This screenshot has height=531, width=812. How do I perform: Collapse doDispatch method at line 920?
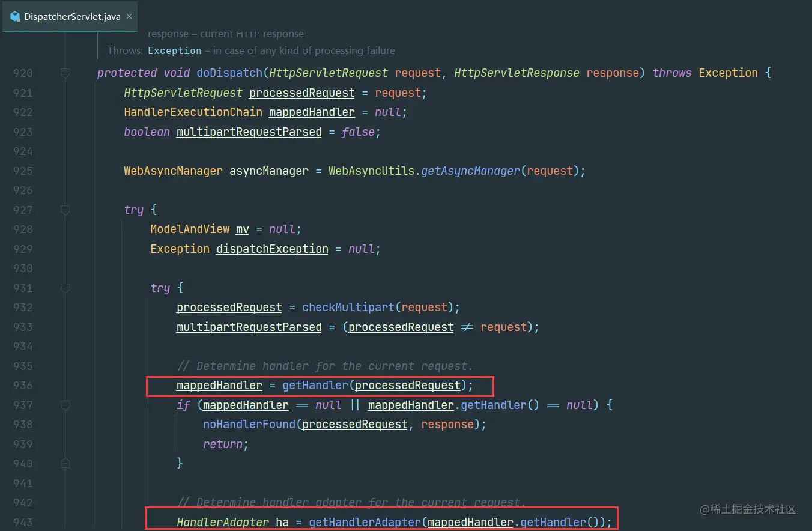coord(65,73)
